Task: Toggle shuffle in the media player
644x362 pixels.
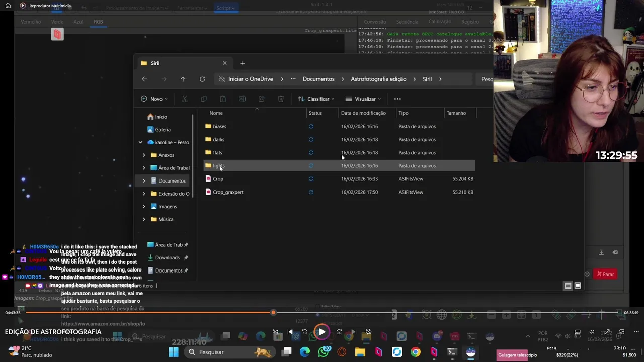Action: 276,332
